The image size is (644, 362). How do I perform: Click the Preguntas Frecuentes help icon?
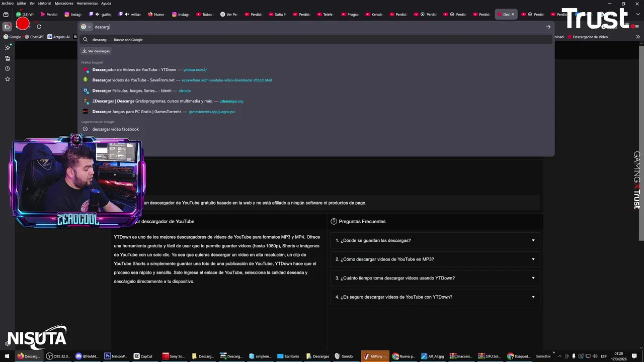(334, 221)
